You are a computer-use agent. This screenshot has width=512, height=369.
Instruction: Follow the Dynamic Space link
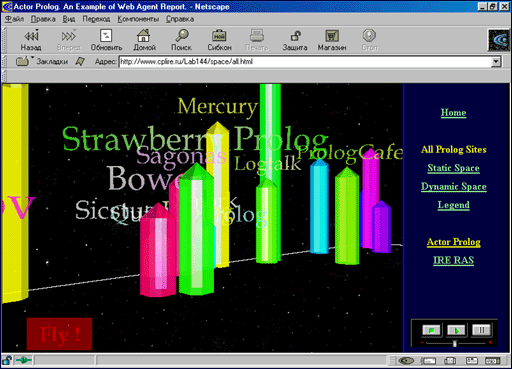click(x=453, y=186)
